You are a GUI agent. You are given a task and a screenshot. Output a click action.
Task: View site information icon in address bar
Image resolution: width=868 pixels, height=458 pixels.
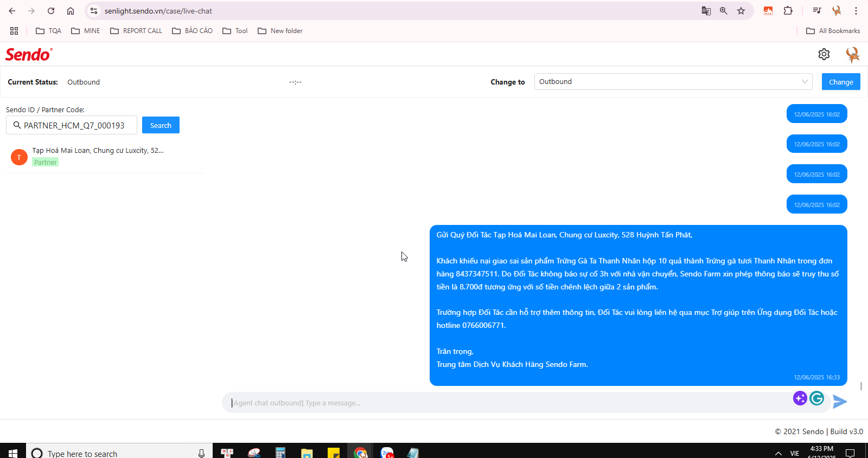pos(94,11)
